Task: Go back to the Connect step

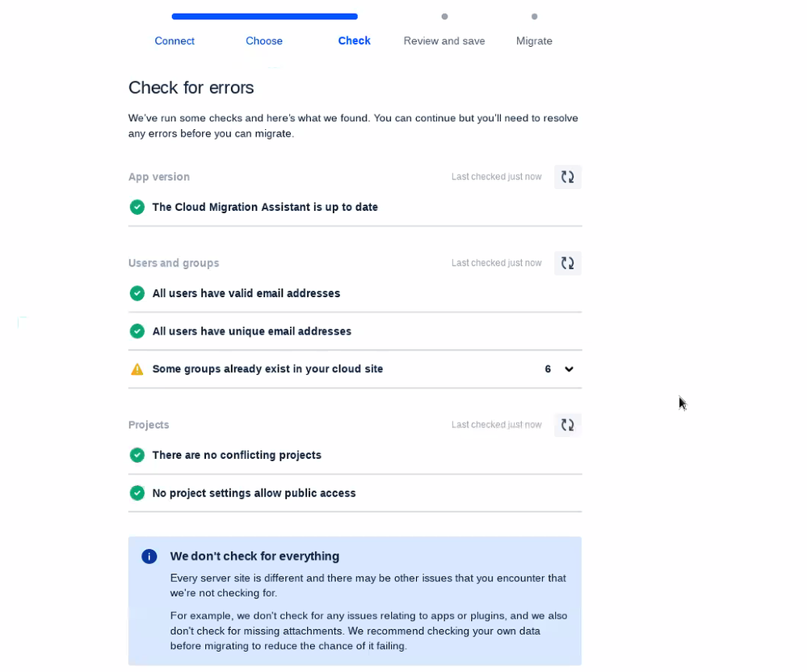Action: click(174, 40)
